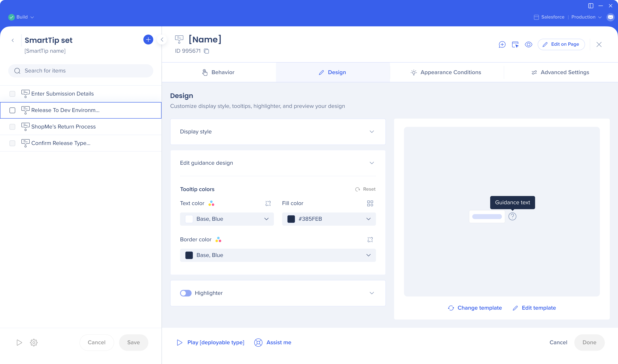
Task: Open the Text color Base, Blue dropdown
Action: click(227, 219)
